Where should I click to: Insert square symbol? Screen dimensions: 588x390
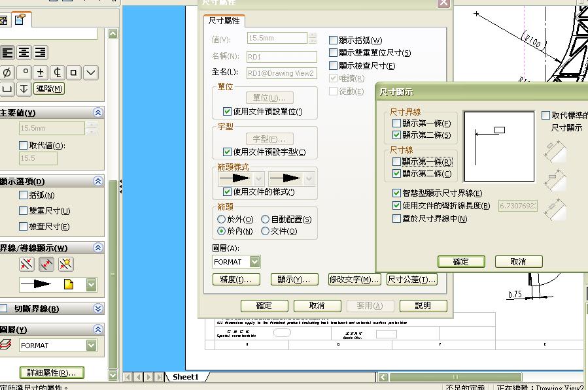point(73,73)
